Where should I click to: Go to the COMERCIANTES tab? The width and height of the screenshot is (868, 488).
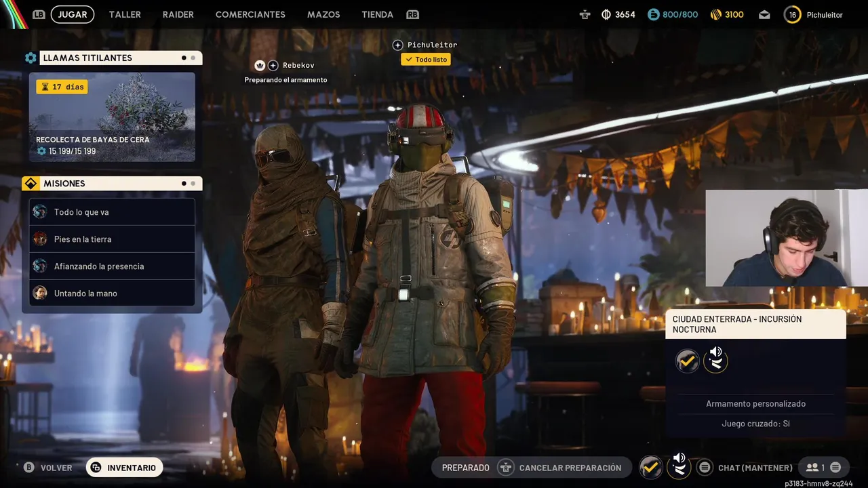250,14
